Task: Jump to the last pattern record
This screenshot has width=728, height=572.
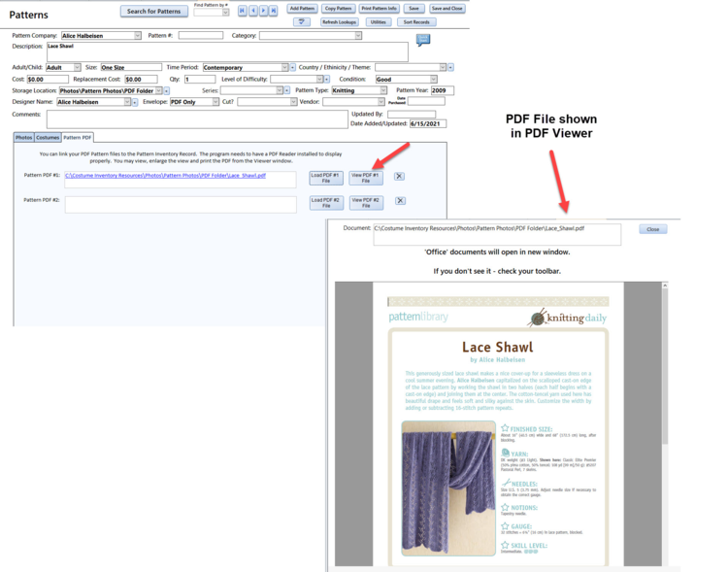Action: click(274, 11)
